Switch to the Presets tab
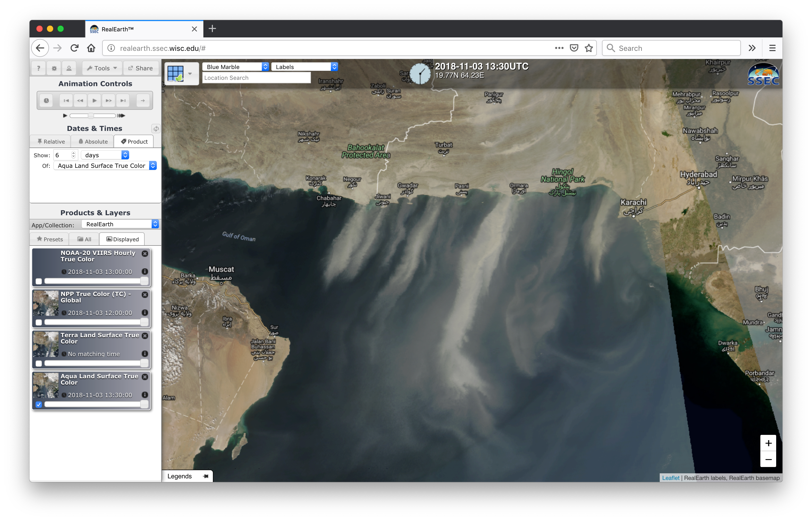This screenshot has width=812, height=521. (50, 239)
